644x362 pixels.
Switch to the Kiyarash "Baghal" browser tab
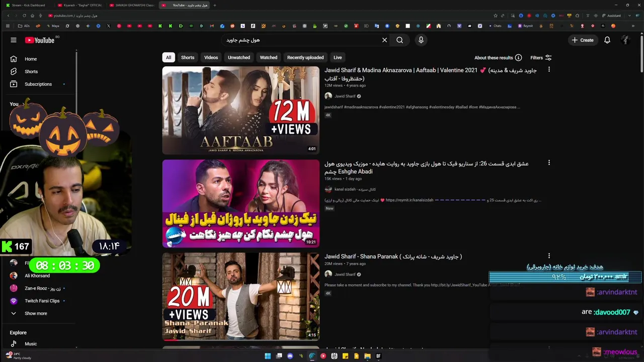(x=80, y=5)
